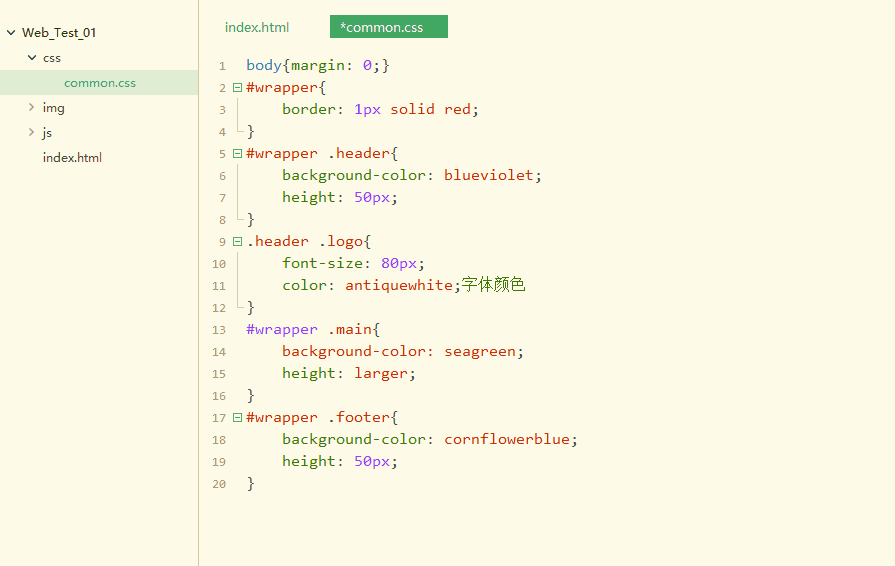Click the closing brace on line 20

click(x=251, y=484)
